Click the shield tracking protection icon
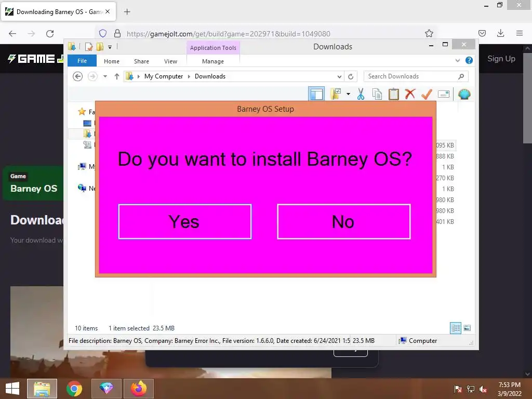532x399 pixels. 103,33
